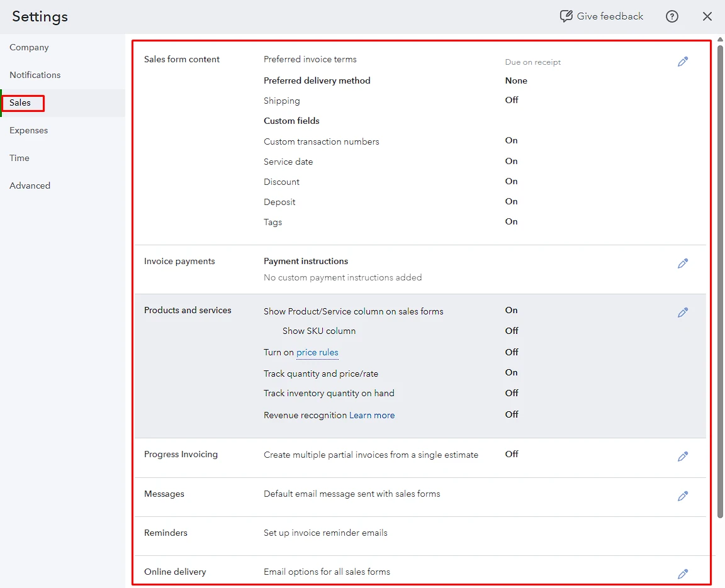This screenshot has height=588, width=725.
Task: Edit the Sales form content section
Action: [683, 61]
